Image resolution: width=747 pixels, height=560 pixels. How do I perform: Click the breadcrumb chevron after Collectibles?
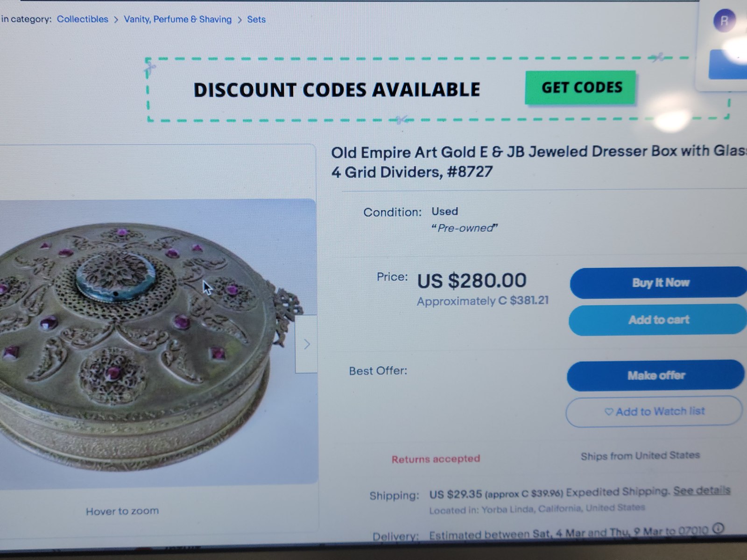pyautogui.click(x=116, y=20)
